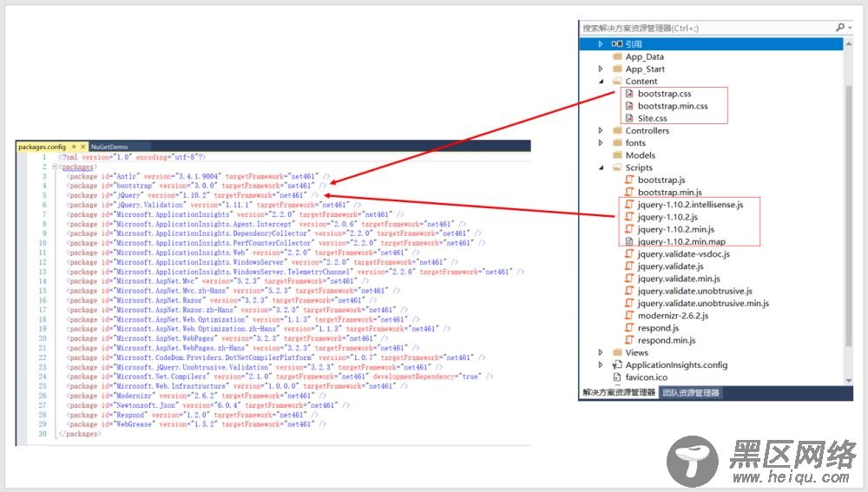868x492 pixels.
Task: Switch to the NuGetDemo editor tab
Action: click(109, 147)
